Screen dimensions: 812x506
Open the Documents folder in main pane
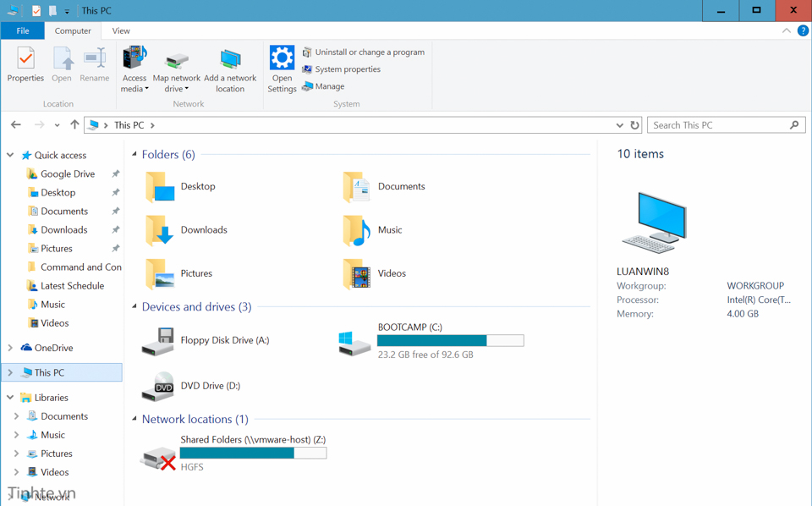pos(384,186)
